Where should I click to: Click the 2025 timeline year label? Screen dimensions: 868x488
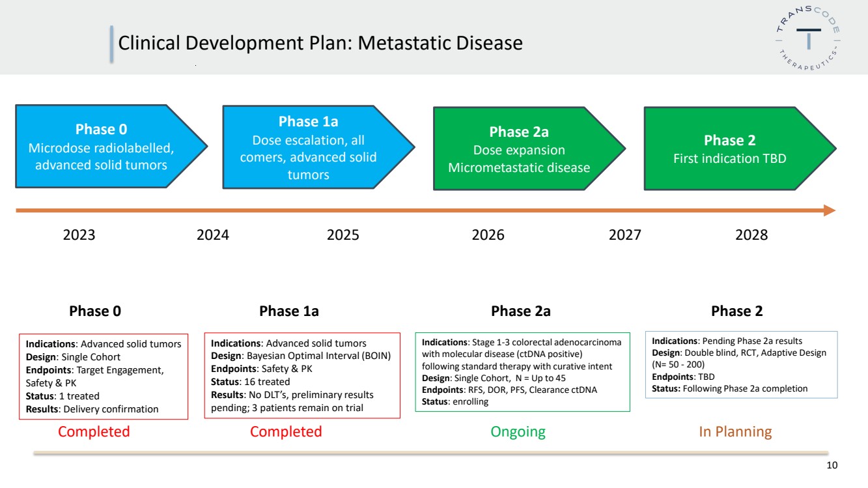coord(343,235)
